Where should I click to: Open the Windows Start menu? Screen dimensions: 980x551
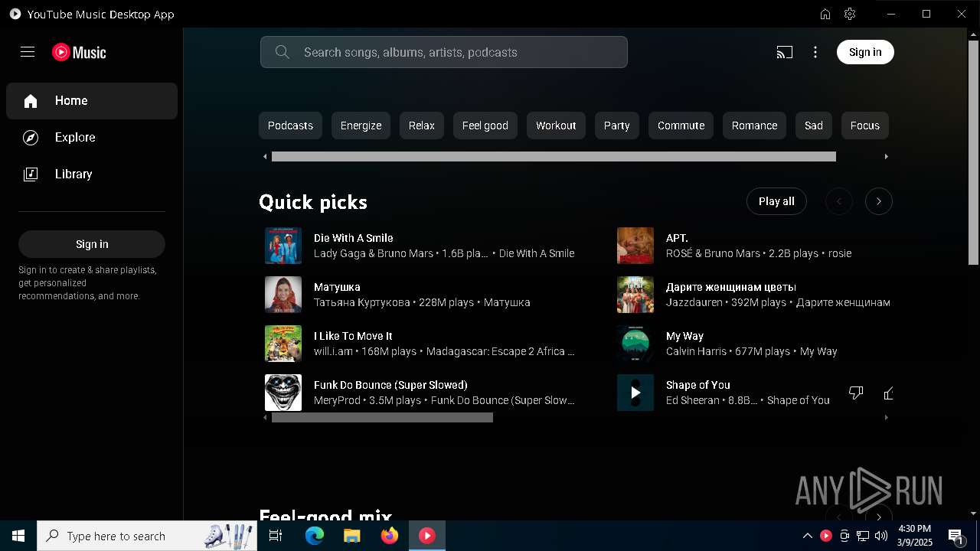point(18,536)
